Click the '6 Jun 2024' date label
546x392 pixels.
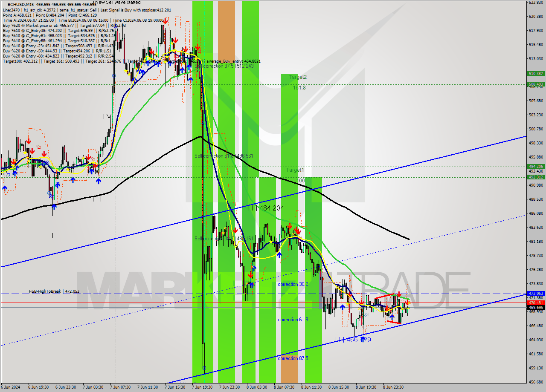click(9, 388)
